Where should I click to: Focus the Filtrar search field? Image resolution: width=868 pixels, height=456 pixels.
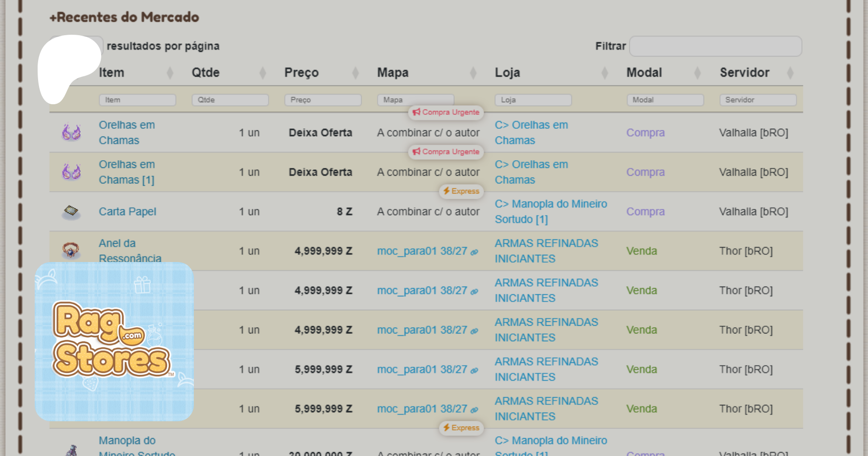pos(715,46)
